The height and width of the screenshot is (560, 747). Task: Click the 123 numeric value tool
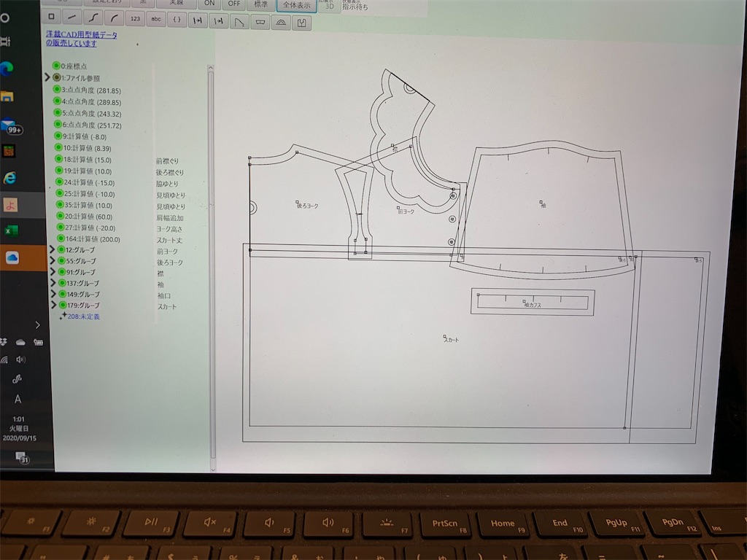(135, 18)
